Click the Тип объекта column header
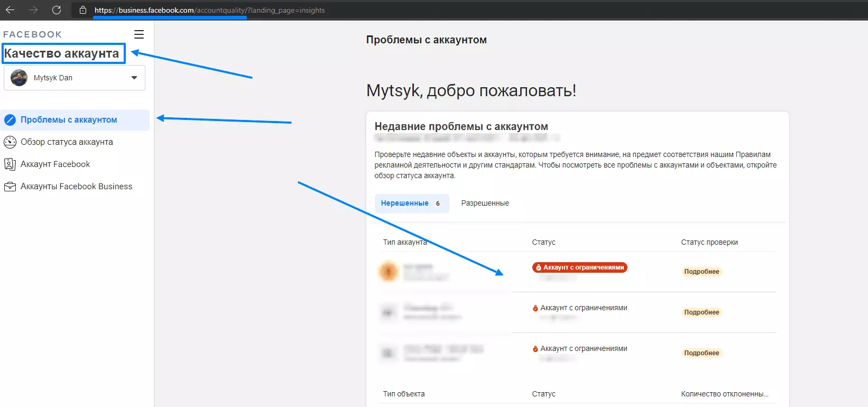The image size is (868, 407). point(404,394)
